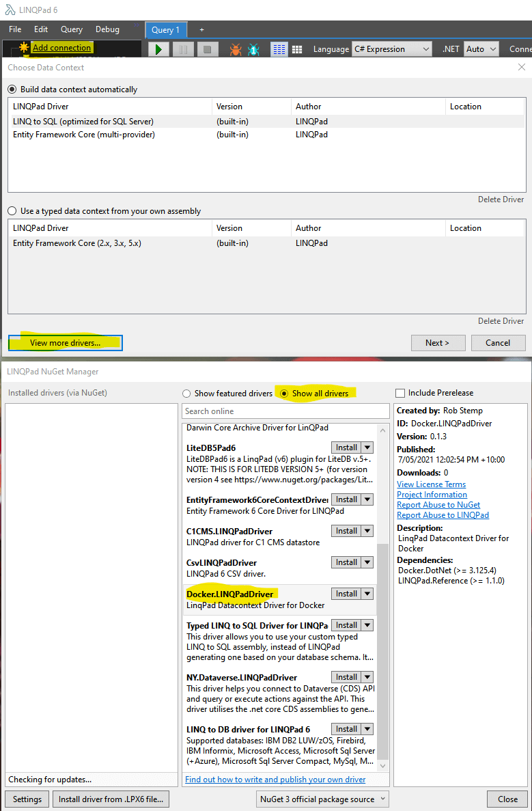532x811 pixels.
Task: Click Install driver from .LPX6 file button
Action: coord(111,799)
